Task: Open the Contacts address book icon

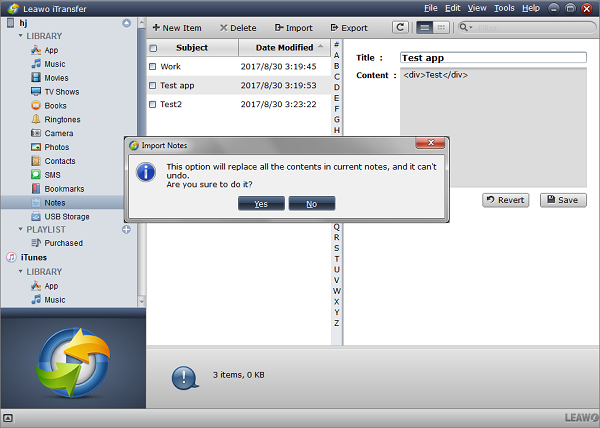Action: 36,161
